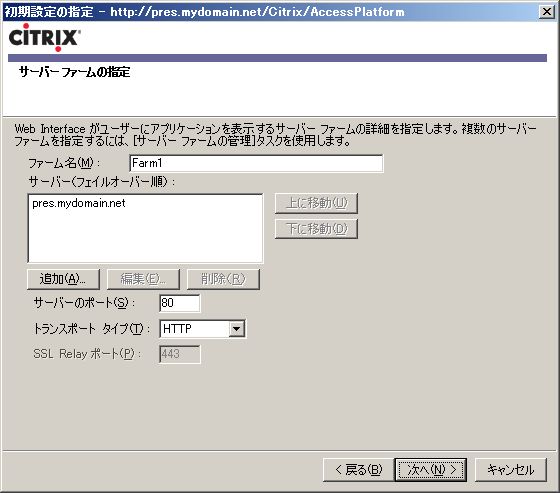This screenshot has width=560, height=493.
Task: Close the initial configuration dialog window
Action: point(546,12)
